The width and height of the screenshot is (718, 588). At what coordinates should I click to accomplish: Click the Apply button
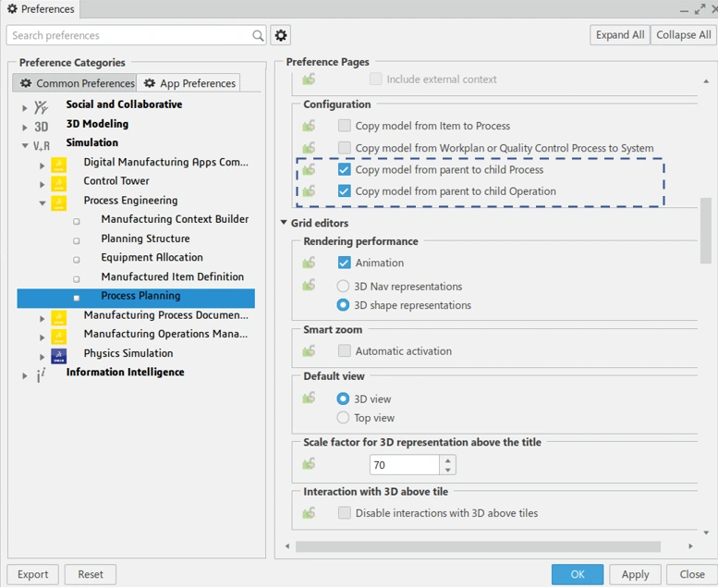coord(635,574)
